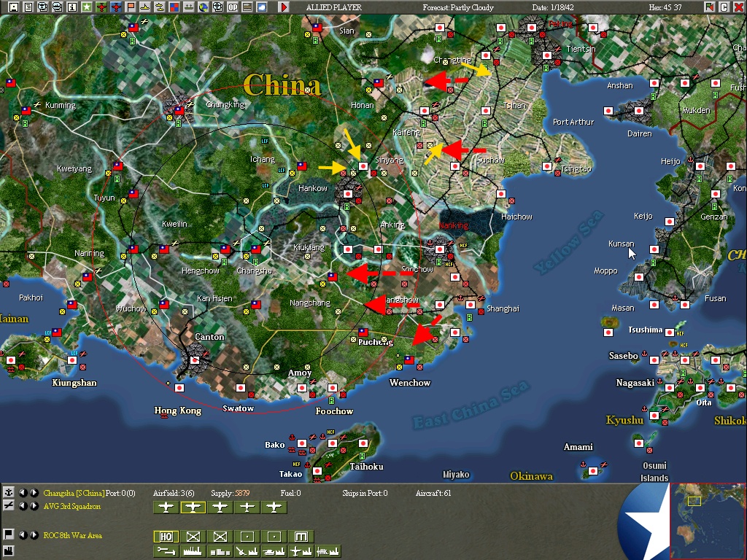Click the Chungking city label on map
Screen dimensions: 747x560
(x=225, y=104)
